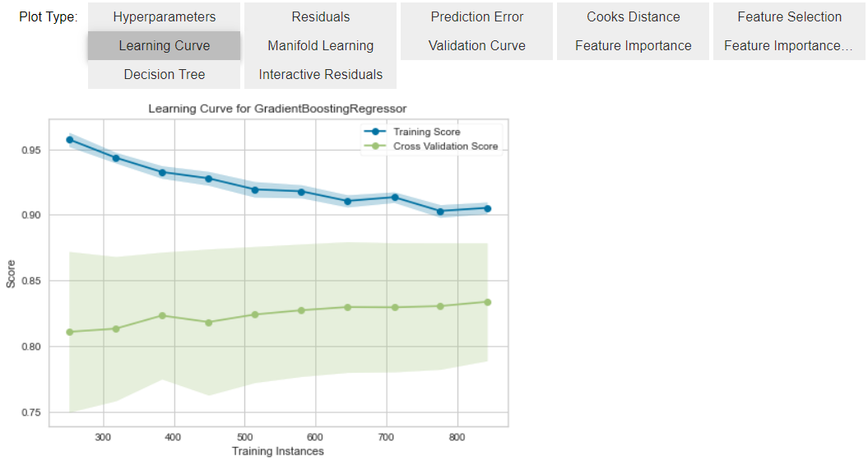
Task: Open the Manifold Learning plot
Action: pos(321,45)
